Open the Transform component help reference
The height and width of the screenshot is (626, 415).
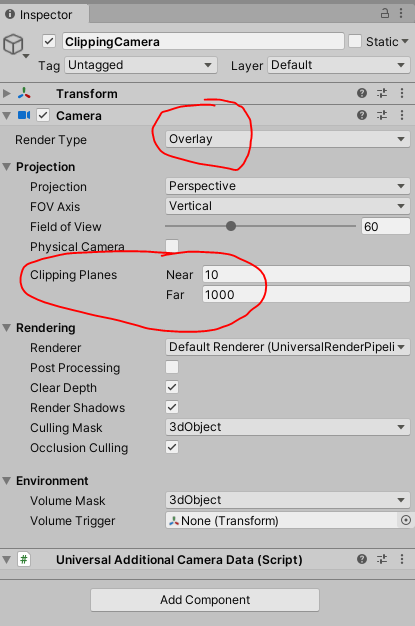362,93
